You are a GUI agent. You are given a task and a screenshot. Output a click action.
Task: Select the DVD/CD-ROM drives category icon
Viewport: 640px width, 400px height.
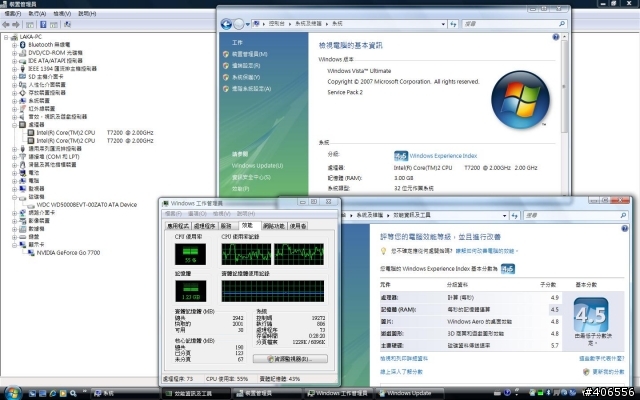(x=23, y=53)
